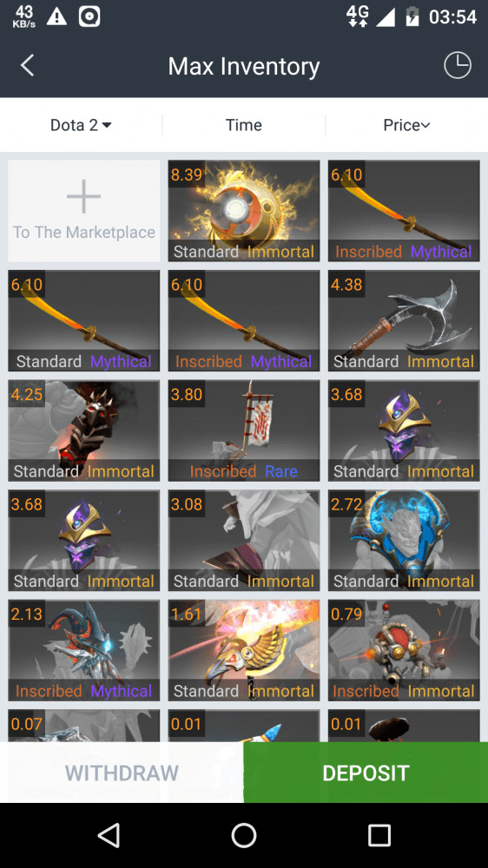This screenshot has height=868, width=488.
Task: Open Android recent apps square
Action: [379, 835]
